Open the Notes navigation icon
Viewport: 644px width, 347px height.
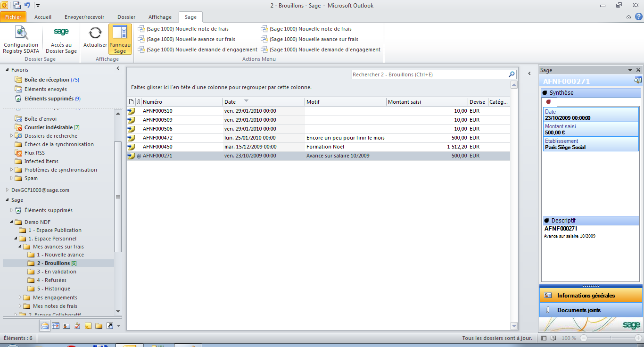[x=88, y=325]
